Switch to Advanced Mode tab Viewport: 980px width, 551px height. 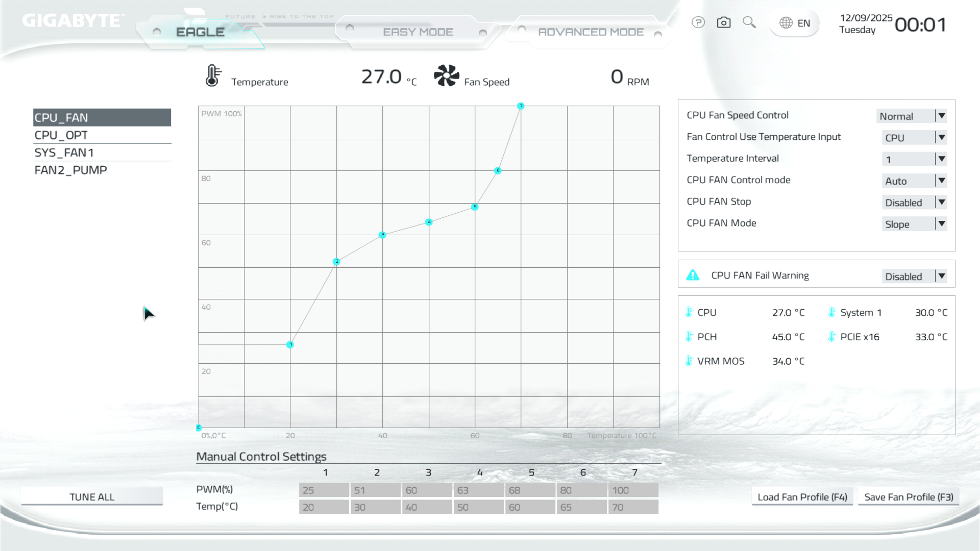pos(591,32)
